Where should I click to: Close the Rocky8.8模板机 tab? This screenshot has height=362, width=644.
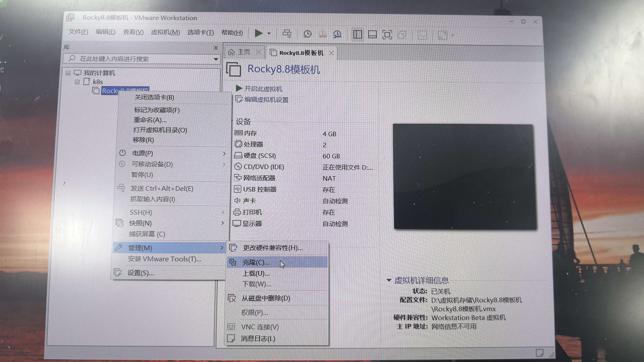pos(331,53)
